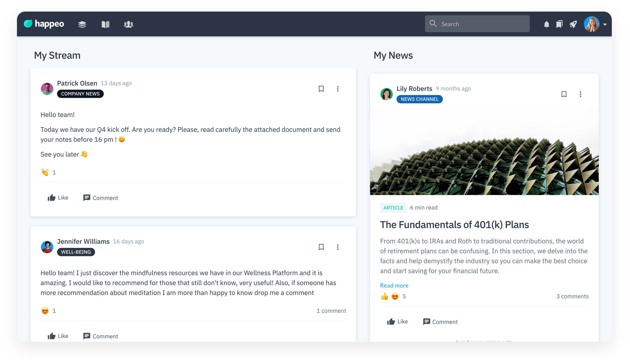
Task: Click the happeo logo
Action: pyautogui.click(x=44, y=24)
